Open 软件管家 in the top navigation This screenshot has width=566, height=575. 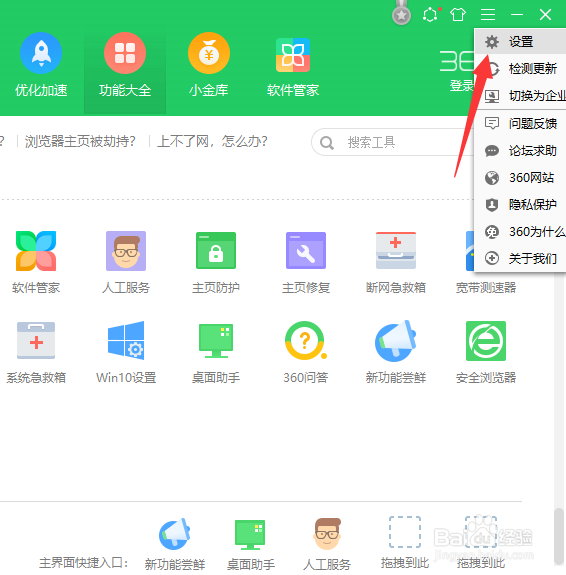click(293, 67)
